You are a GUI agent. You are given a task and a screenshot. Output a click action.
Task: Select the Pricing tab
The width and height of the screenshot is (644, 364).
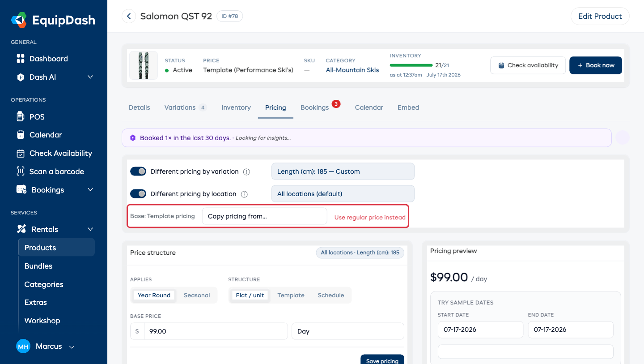tap(275, 107)
